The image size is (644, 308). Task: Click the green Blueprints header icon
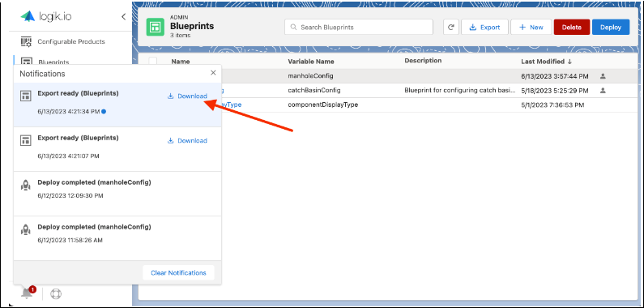pyautogui.click(x=156, y=28)
